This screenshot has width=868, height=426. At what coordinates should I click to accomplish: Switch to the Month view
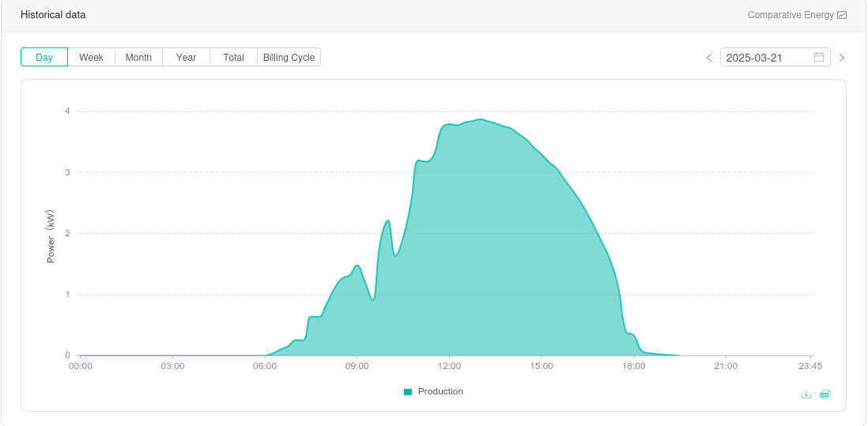point(138,57)
